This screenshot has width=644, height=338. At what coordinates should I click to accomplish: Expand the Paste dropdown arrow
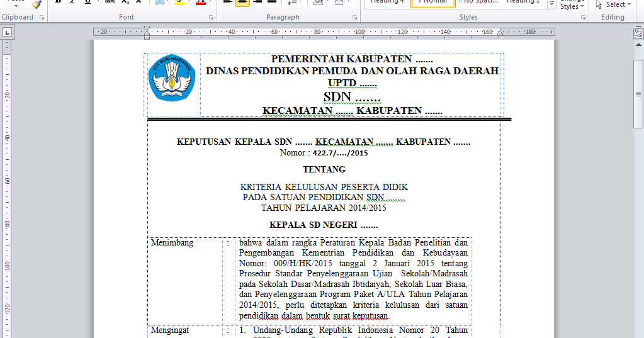tap(16, 5)
